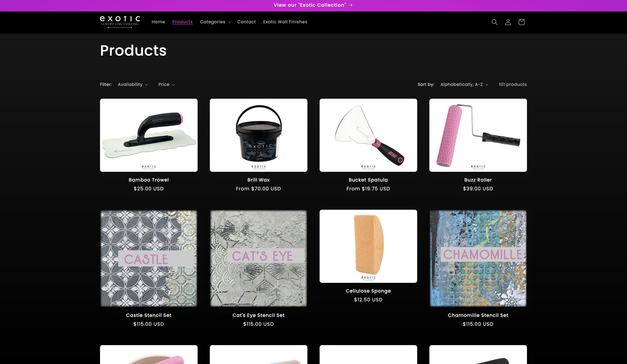Viewport: 627px width, 364px height.
Task: Open the Brill Wax product image
Action: click(258, 135)
